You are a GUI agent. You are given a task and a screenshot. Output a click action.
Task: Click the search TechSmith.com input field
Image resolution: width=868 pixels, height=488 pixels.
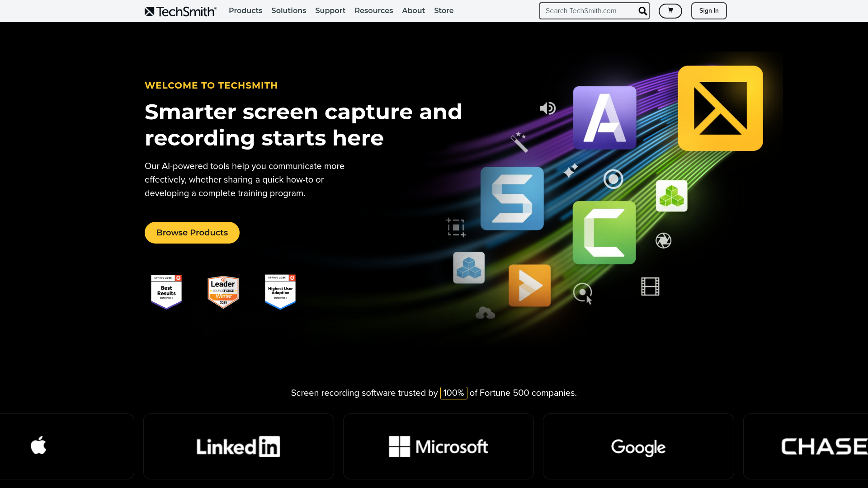point(588,10)
